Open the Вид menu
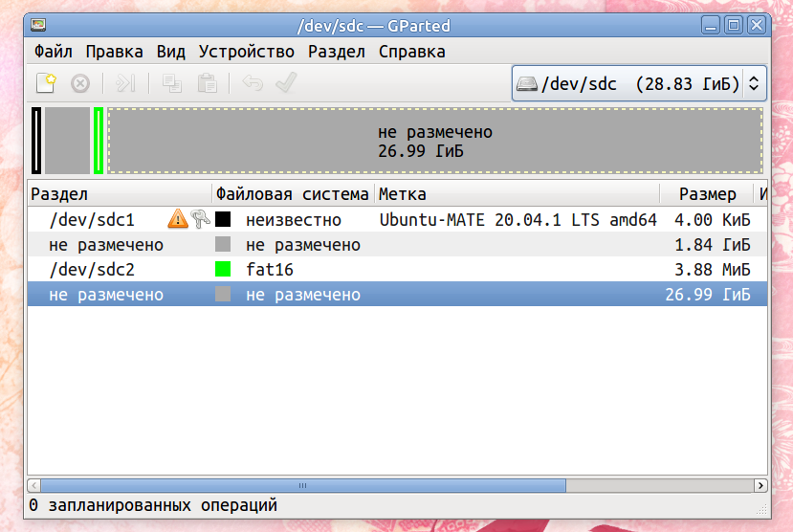 171,52
